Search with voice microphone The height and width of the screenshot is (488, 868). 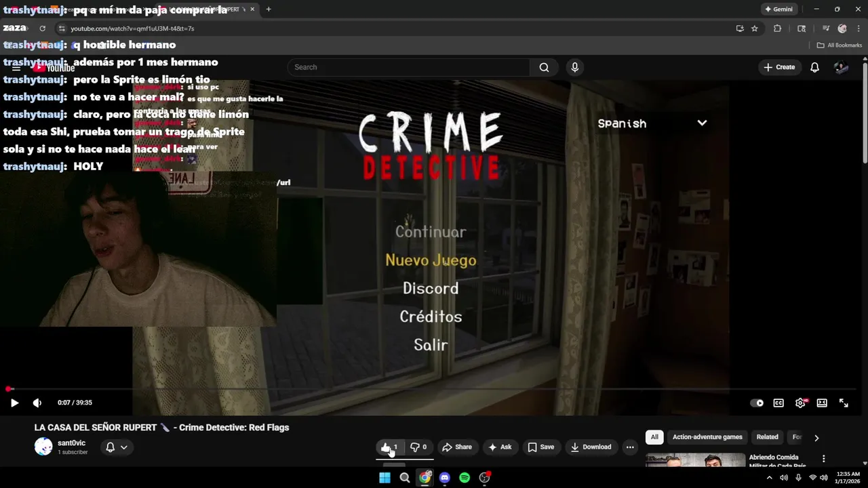(575, 67)
